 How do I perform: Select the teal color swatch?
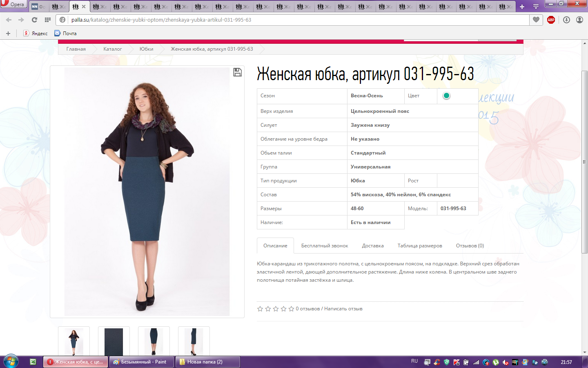446,96
